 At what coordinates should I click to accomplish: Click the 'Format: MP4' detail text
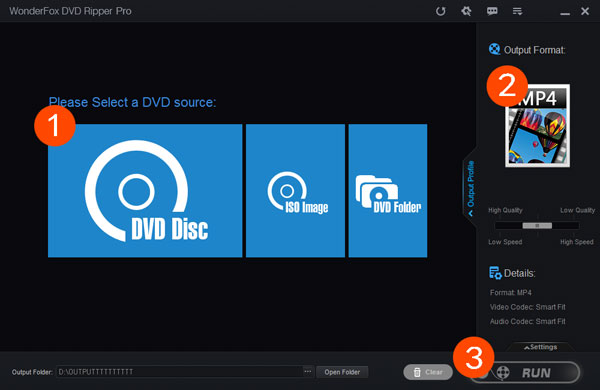point(510,293)
